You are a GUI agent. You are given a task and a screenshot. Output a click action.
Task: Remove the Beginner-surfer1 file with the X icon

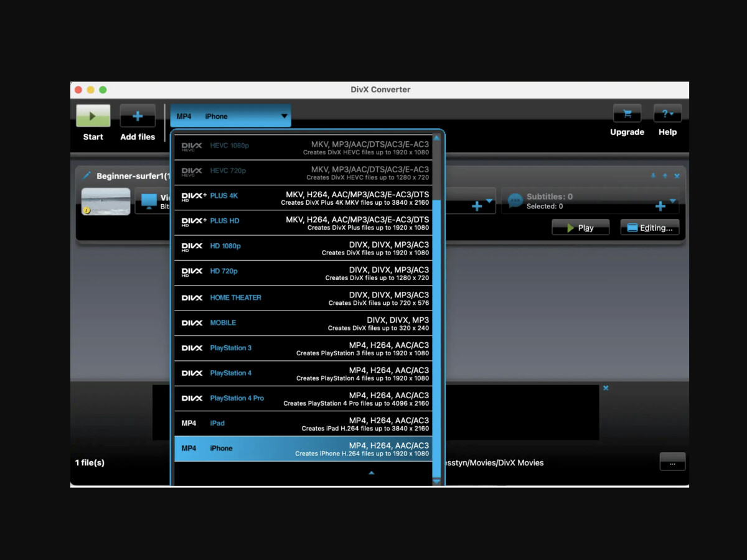[x=677, y=176]
